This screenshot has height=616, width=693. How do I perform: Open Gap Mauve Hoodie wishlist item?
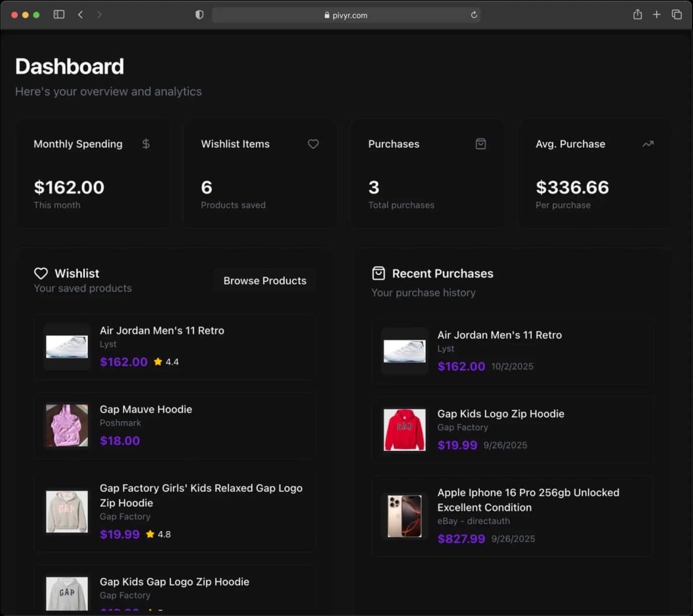coord(146,409)
